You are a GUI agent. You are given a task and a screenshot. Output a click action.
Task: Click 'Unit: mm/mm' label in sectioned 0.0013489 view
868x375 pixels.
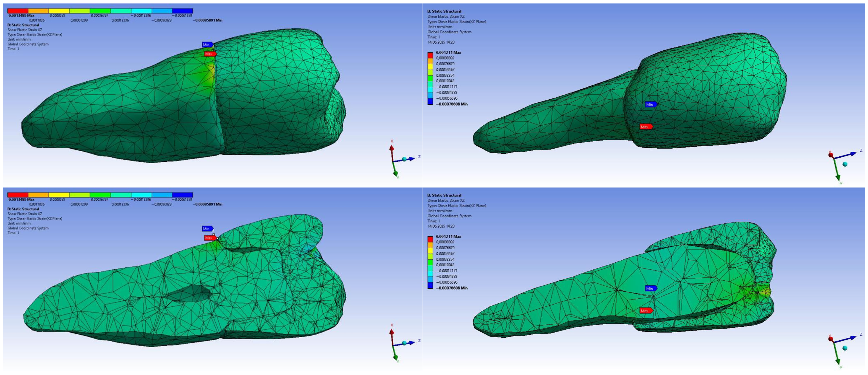tap(19, 223)
